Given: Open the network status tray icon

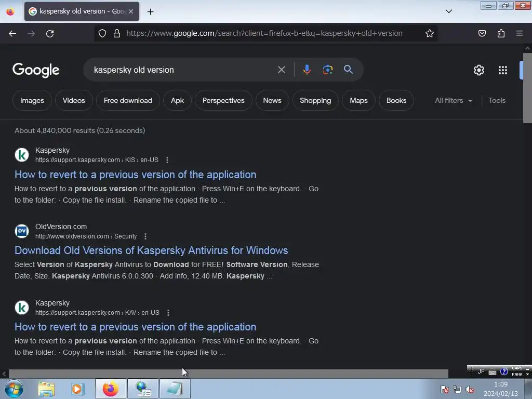Looking at the screenshot, I should pyautogui.click(x=457, y=390).
